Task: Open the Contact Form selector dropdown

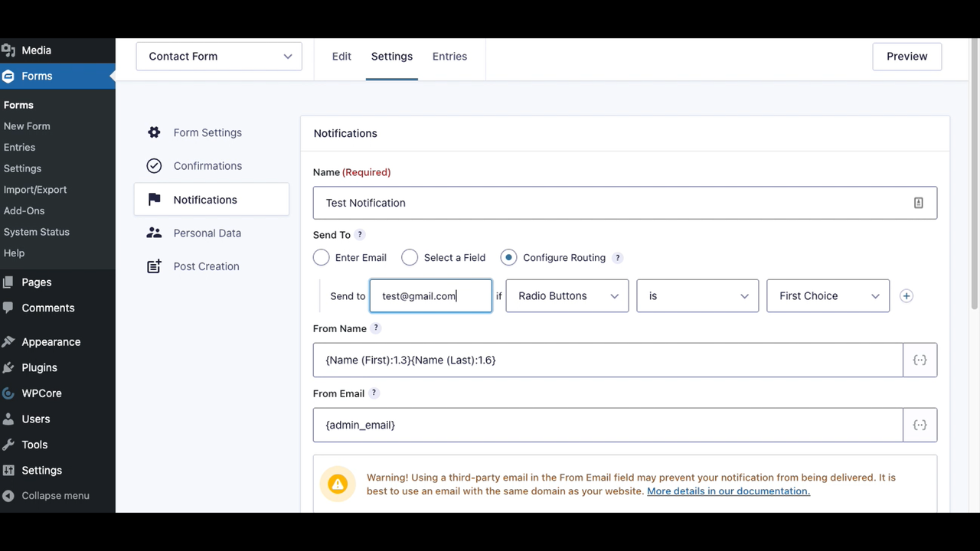Action: click(x=219, y=56)
